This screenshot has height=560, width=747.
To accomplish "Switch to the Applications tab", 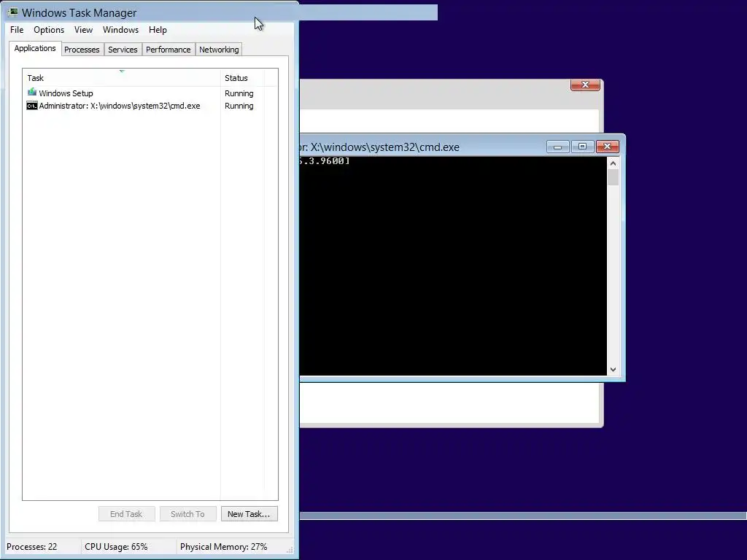I will click(x=35, y=49).
